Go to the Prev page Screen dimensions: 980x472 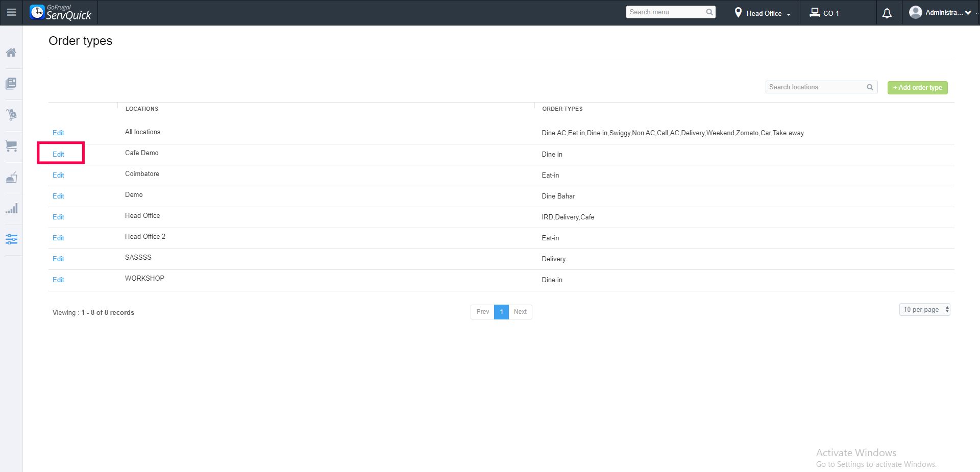pos(482,312)
